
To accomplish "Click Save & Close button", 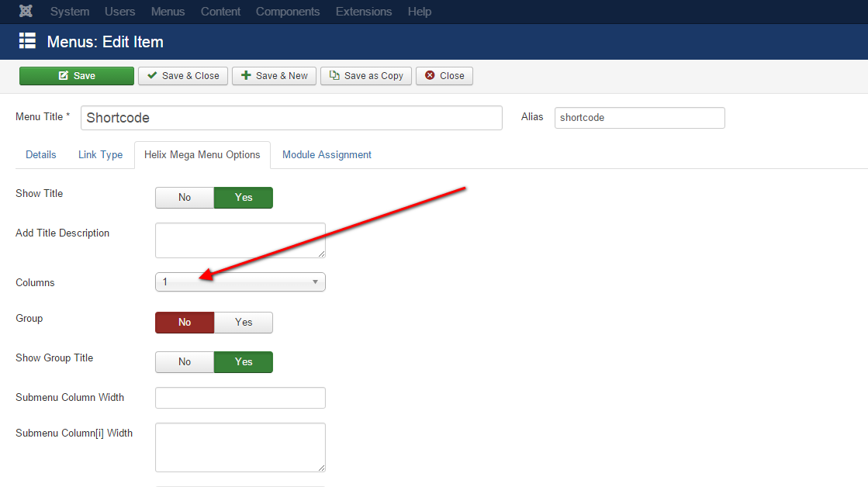I will (x=183, y=76).
